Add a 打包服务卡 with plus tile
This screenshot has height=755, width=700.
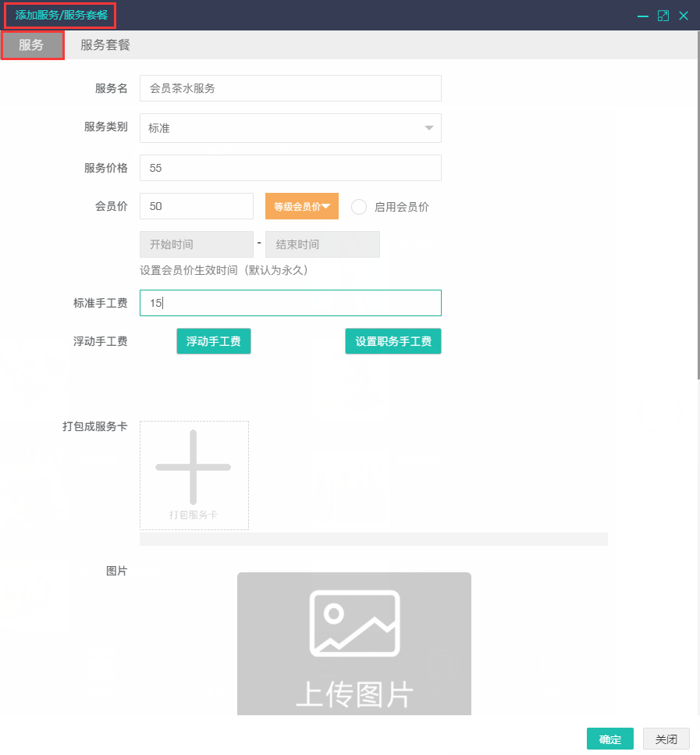tap(194, 475)
